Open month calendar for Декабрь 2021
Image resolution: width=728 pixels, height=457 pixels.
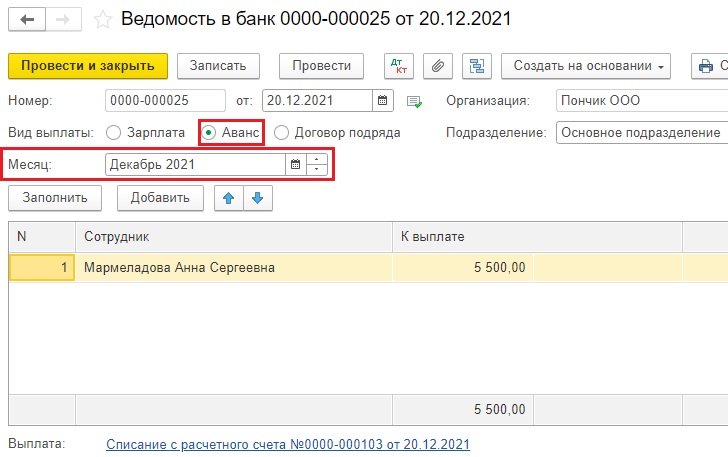pos(295,164)
